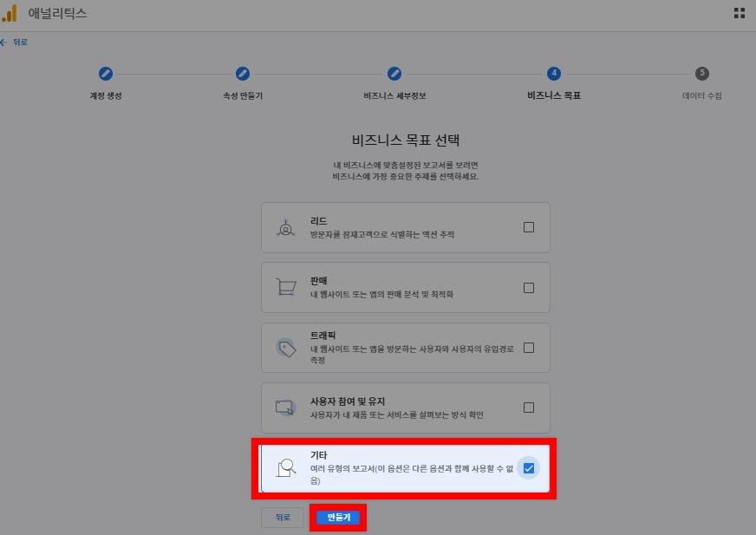
Task: Check the 트래픽 checkbox
Action: 529,348
